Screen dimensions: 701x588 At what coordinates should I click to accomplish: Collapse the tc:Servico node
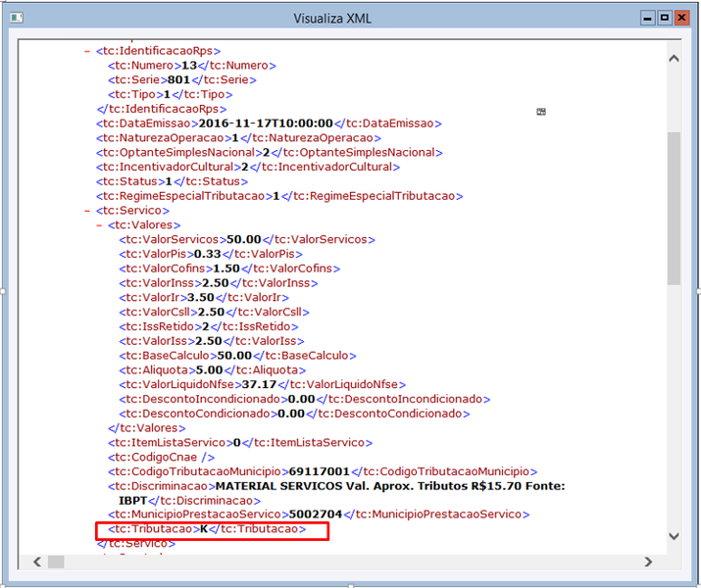click(x=87, y=211)
